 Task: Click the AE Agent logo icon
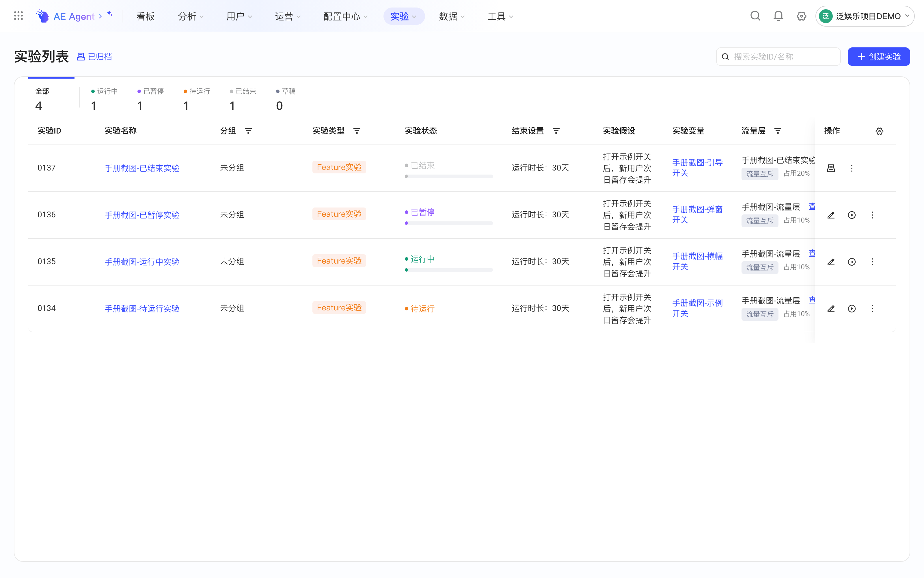[43, 16]
